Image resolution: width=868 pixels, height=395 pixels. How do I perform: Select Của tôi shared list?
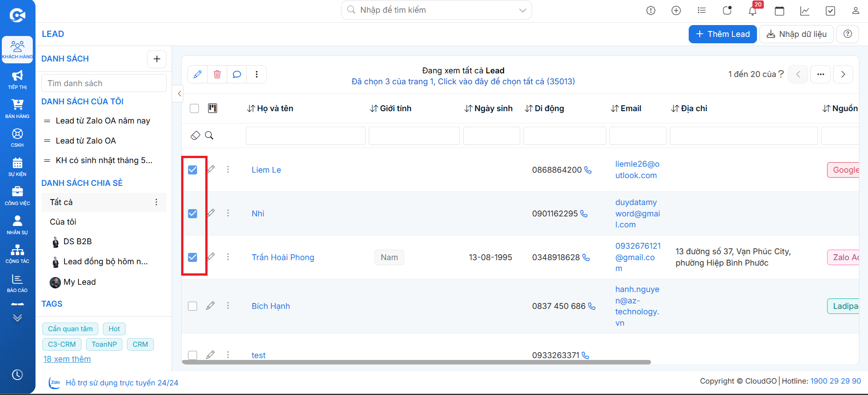(63, 222)
